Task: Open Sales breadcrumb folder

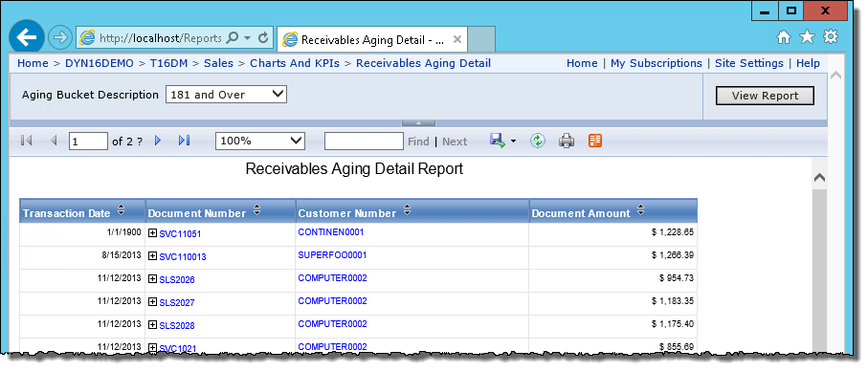Action: [x=218, y=63]
